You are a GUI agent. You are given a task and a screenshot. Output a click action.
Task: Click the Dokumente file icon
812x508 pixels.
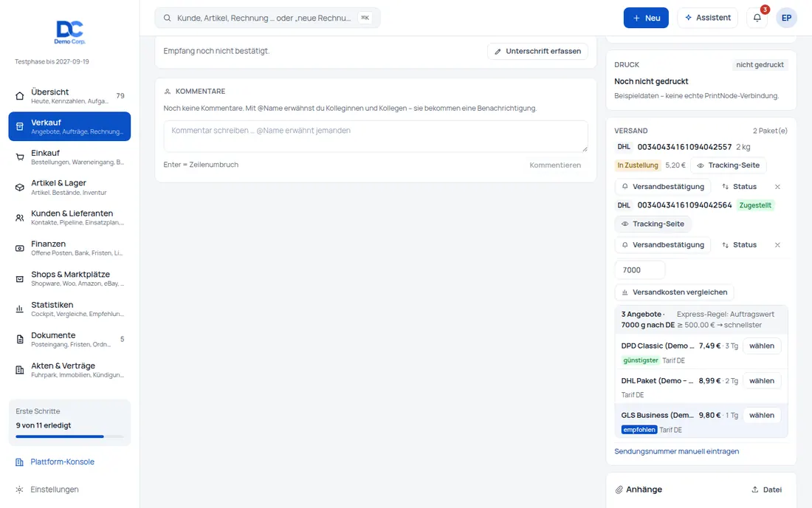[x=20, y=339]
